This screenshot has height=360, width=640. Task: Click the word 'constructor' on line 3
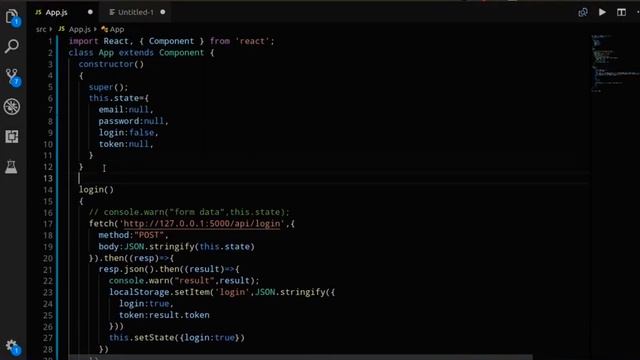[x=106, y=64]
